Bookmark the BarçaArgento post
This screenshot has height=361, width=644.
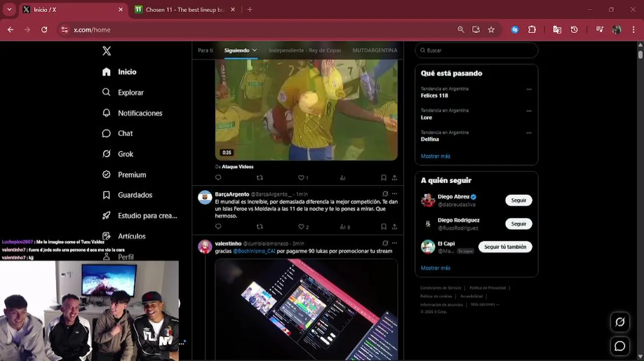[x=384, y=227]
